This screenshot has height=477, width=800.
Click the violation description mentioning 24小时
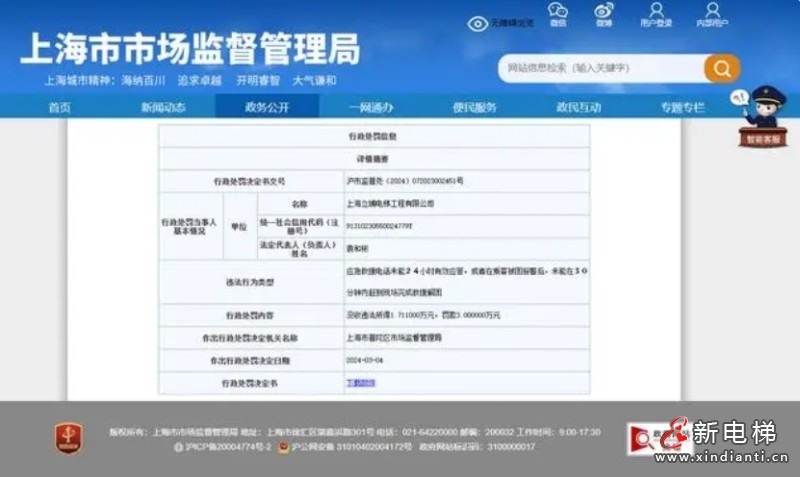(467, 282)
